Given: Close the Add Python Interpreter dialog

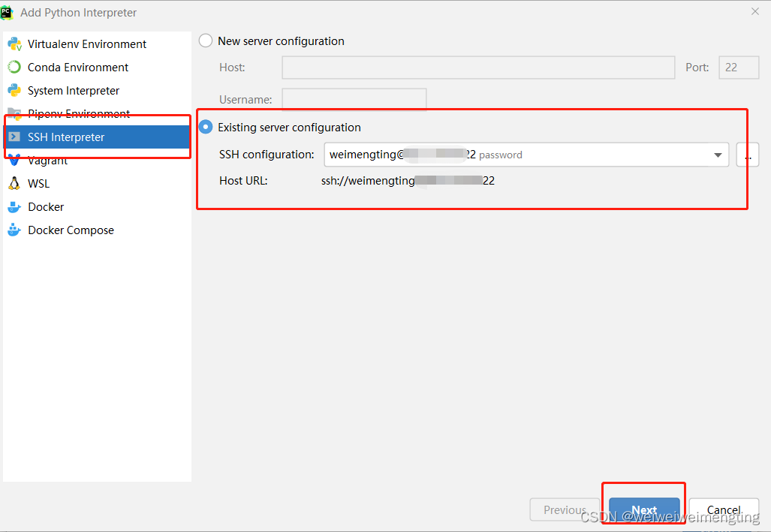Looking at the screenshot, I should coord(755,11).
